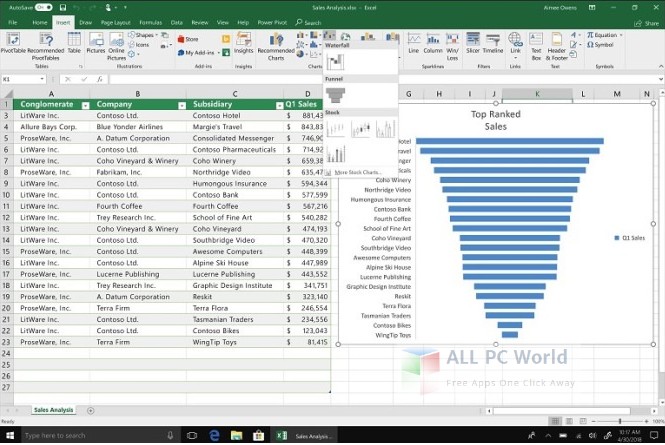Image resolution: width=665 pixels, height=445 pixels.
Task: Open the Office Store add-ins
Action: coord(188,39)
